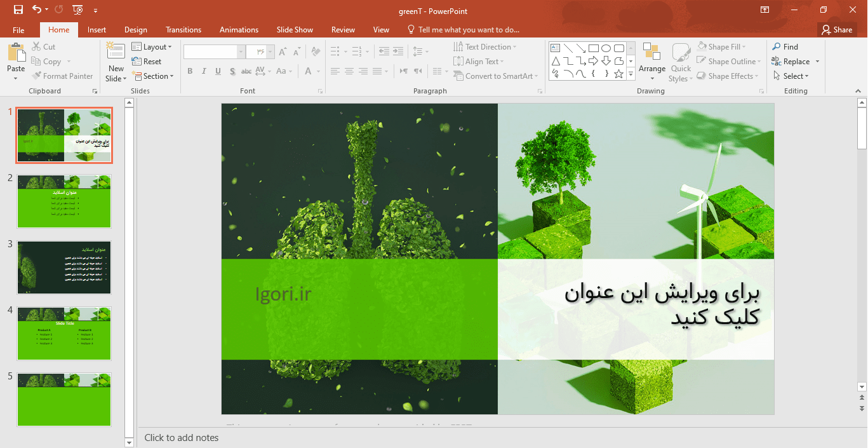
Task: Switch to the Design tab
Action: [x=135, y=30]
